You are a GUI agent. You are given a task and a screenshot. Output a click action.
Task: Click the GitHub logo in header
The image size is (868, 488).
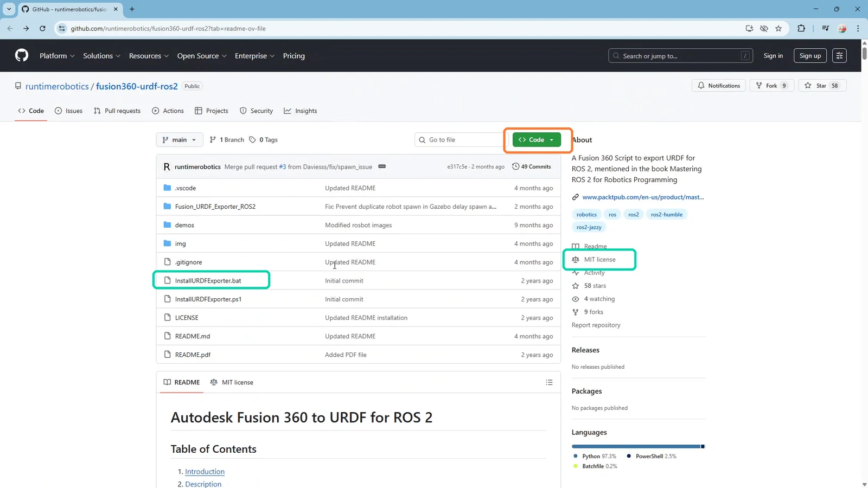[22, 55]
